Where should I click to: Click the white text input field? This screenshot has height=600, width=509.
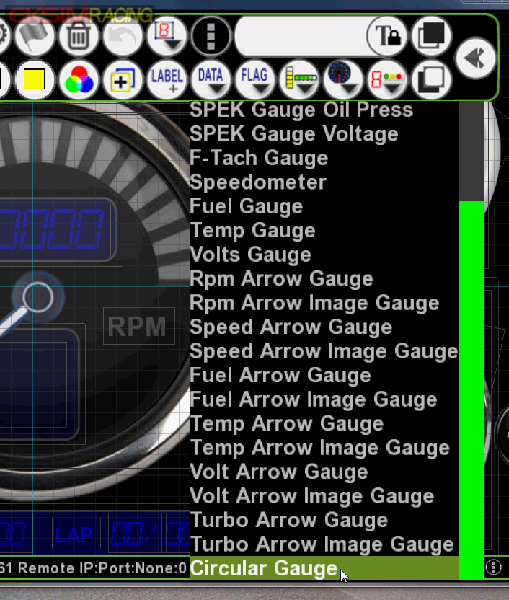click(302, 36)
